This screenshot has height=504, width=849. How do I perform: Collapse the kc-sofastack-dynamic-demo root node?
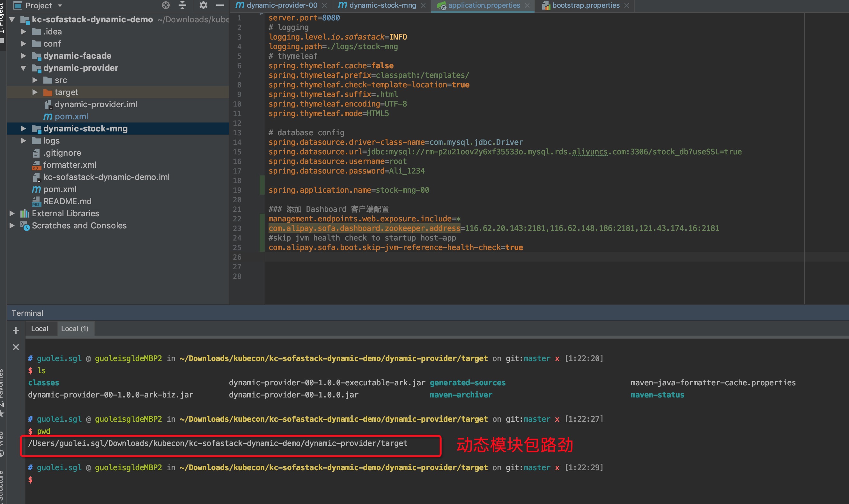pyautogui.click(x=12, y=19)
